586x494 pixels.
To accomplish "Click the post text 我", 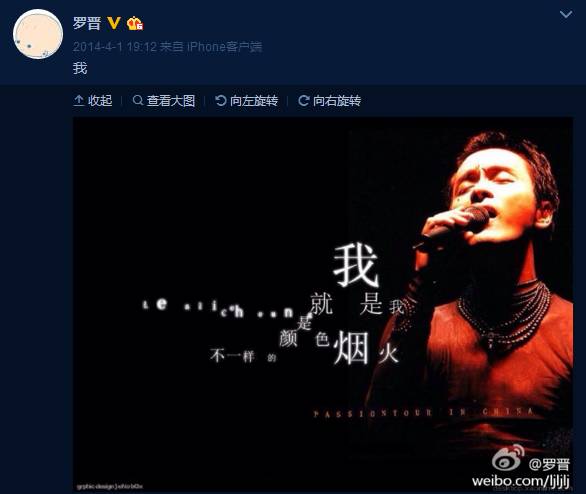I will click(80, 68).
